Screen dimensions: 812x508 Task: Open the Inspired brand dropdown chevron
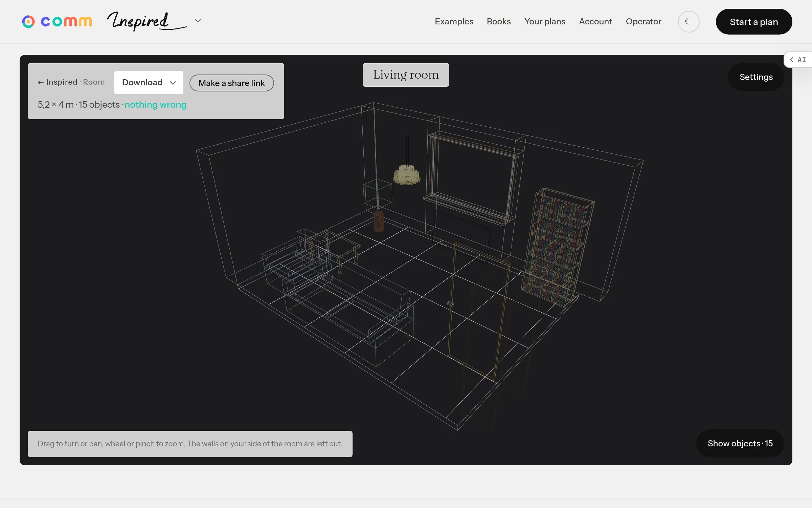coord(198,21)
